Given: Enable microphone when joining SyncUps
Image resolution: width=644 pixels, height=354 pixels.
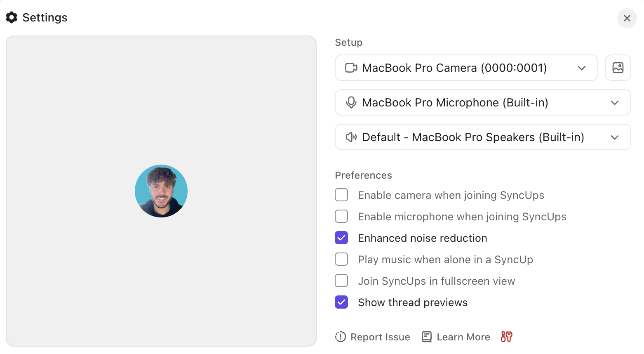Looking at the screenshot, I should click(341, 216).
